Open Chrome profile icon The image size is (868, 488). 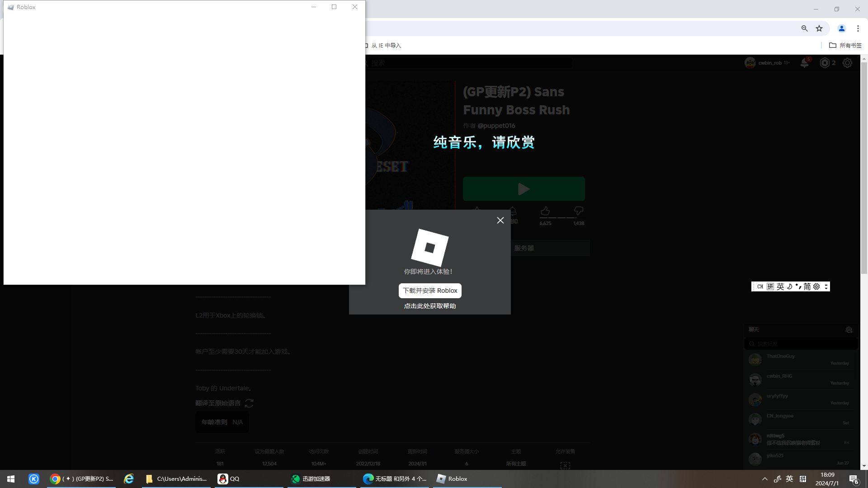point(842,28)
